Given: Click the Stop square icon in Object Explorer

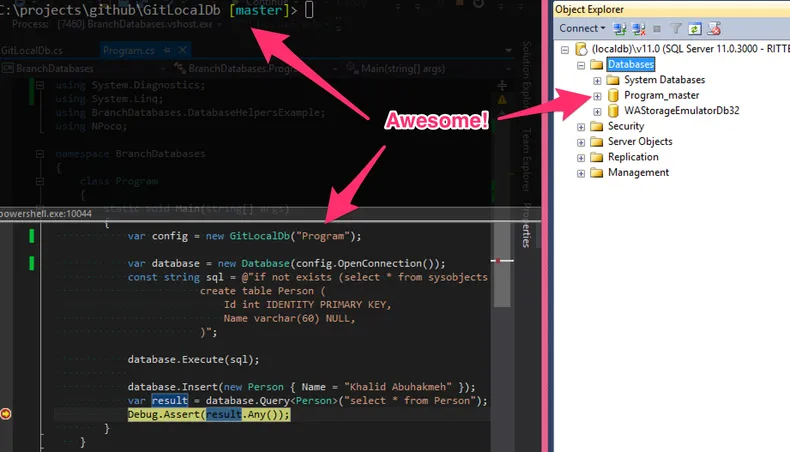Looking at the screenshot, I should (656, 29).
